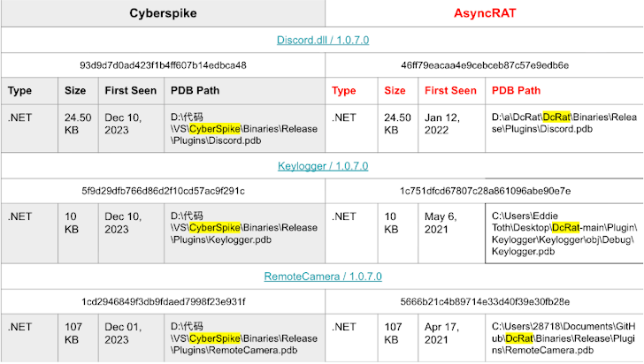644x364 pixels.
Task: Select the hash 1cd2946849f3db9fdaed7998f23e931f
Action: (163, 301)
